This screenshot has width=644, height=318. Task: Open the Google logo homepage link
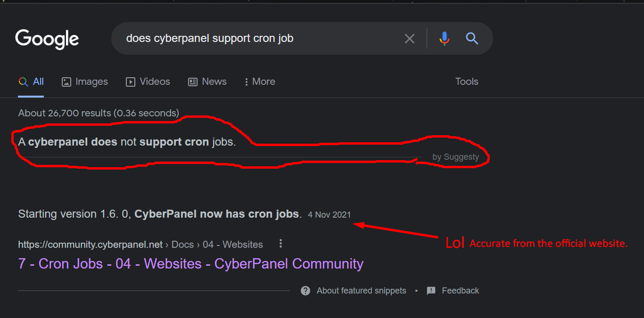47,39
